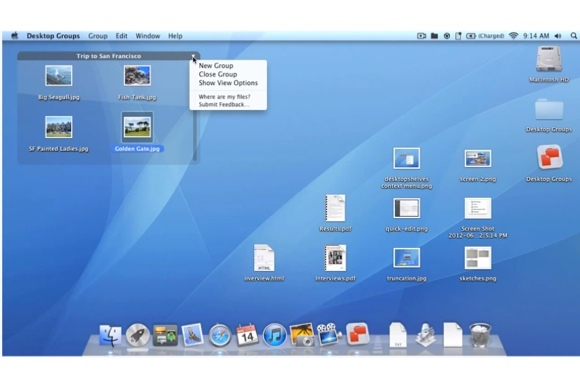
Task: Open the Finder icon in the Dock
Action: coord(110,335)
